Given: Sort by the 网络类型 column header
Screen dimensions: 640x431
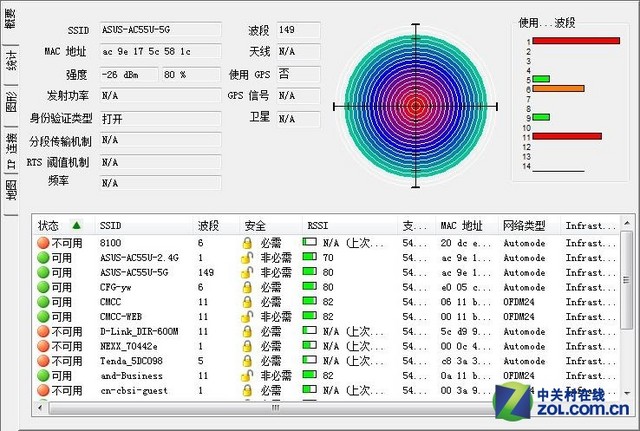Looking at the screenshot, I should [x=529, y=225].
